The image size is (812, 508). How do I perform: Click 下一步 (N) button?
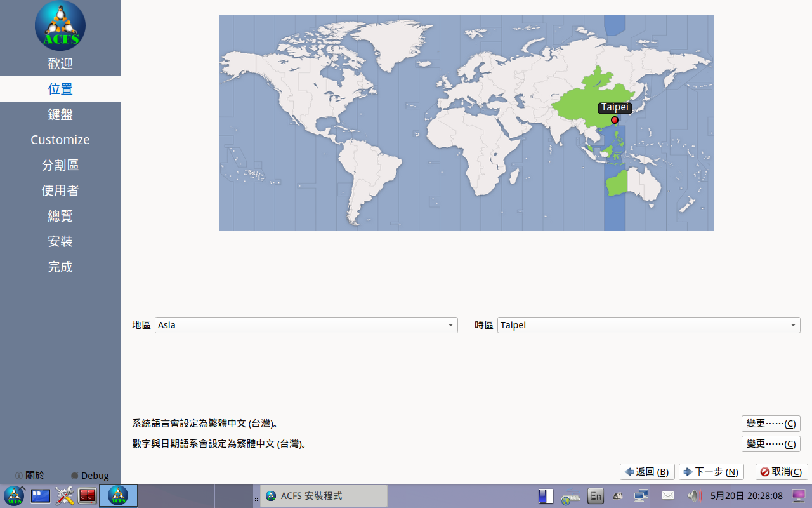(711, 472)
